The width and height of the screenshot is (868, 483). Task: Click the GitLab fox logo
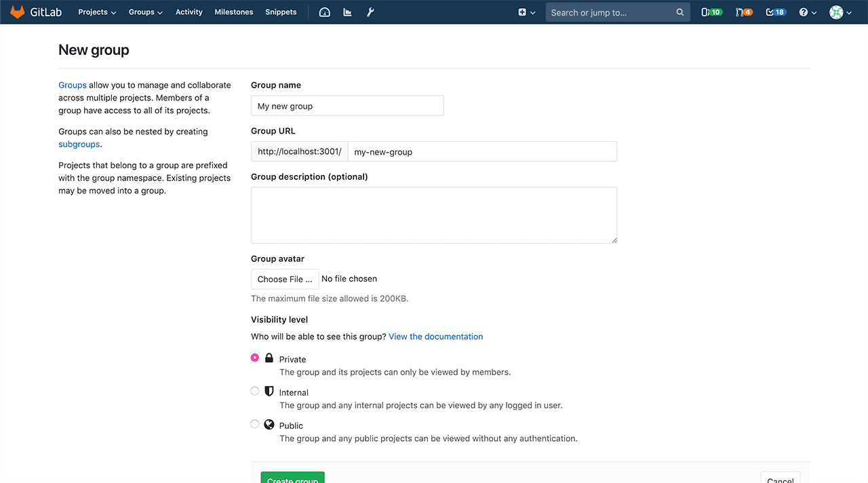17,12
